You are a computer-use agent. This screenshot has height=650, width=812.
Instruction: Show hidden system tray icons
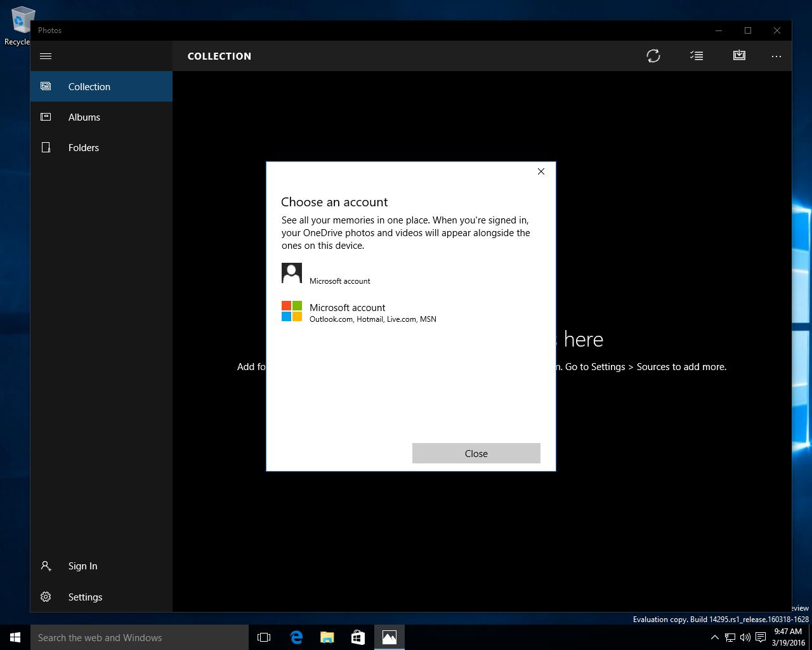[x=715, y=637]
